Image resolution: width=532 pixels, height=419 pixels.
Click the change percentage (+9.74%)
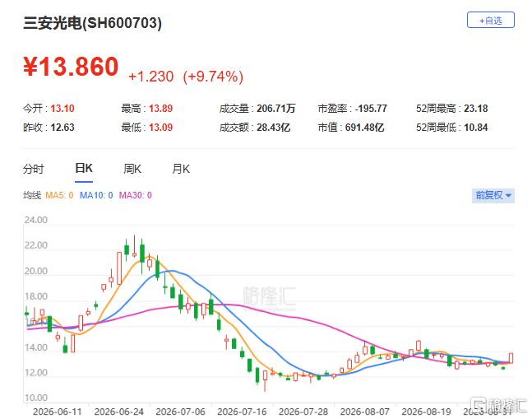tap(213, 77)
